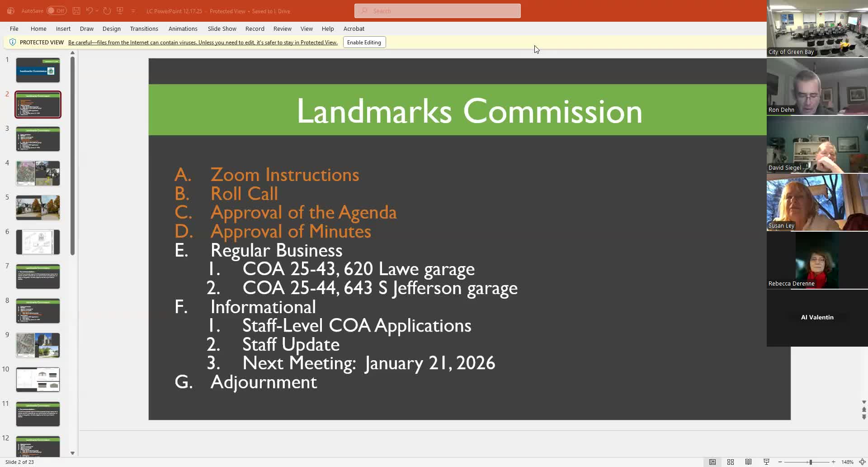The height and width of the screenshot is (467, 868).
Task: Select the Normal view icon
Action: (713, 462)
